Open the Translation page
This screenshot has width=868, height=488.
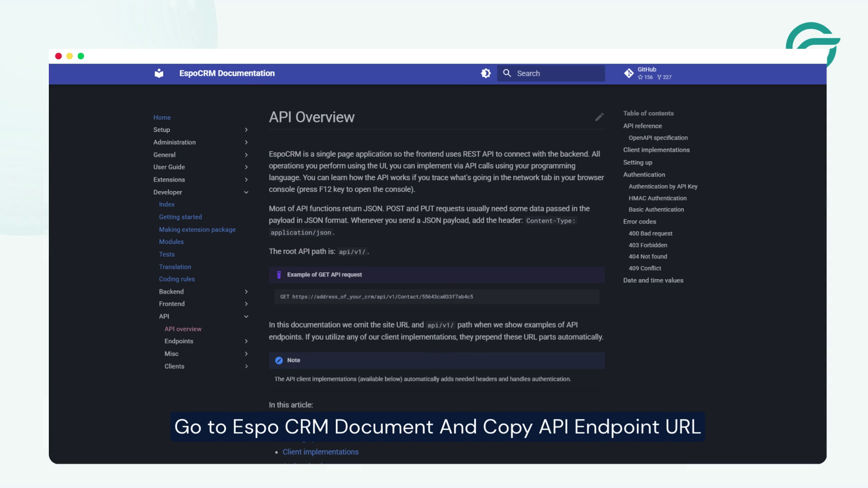point(175,267)
